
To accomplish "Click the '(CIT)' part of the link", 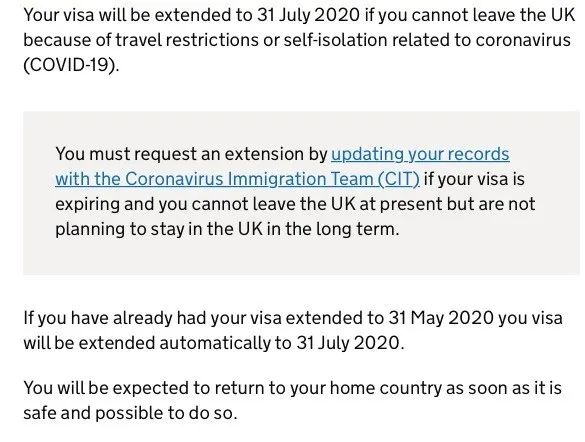I will (398, 179).
